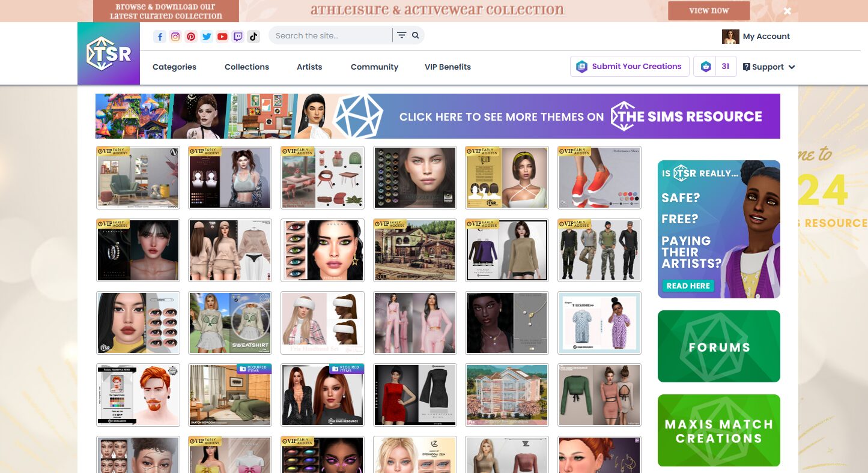
Task: Click inside the site search field
Action: tap(330, 35)
